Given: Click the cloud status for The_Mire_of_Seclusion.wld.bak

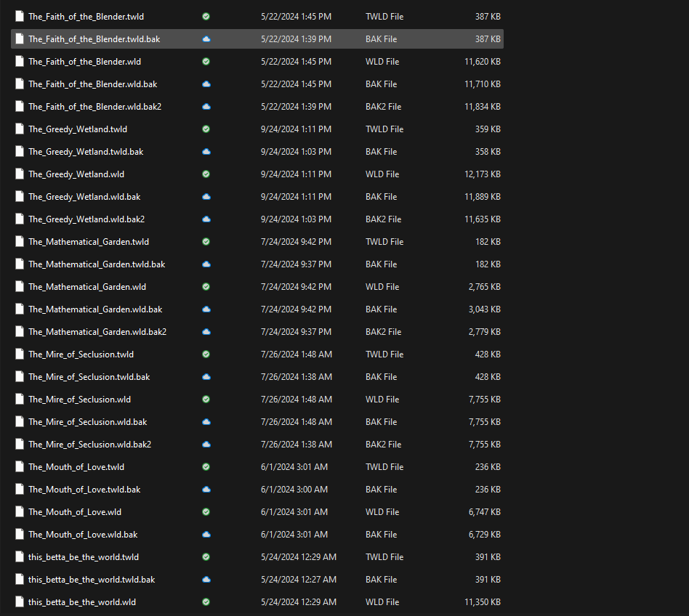Looking at the screenshot, I should (x=206, y=422).
